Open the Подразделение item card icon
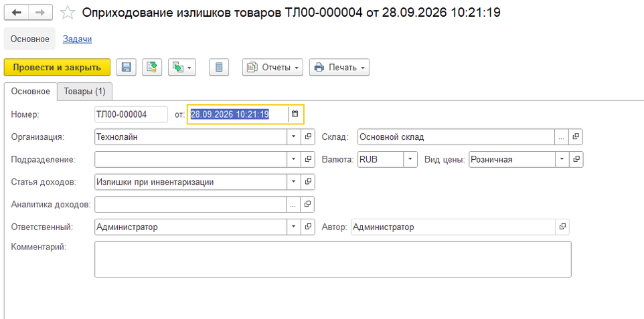This screenshot has height=319, width=644. [x=308, y=159]
